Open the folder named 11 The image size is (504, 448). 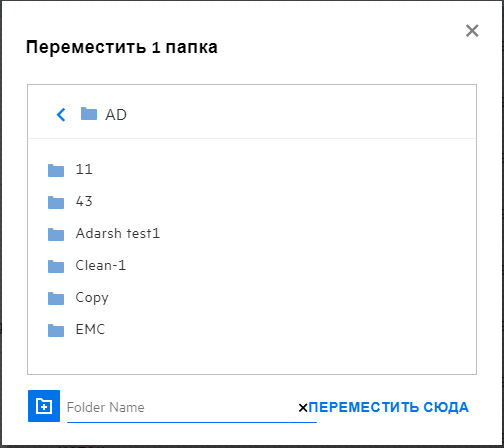84,169
